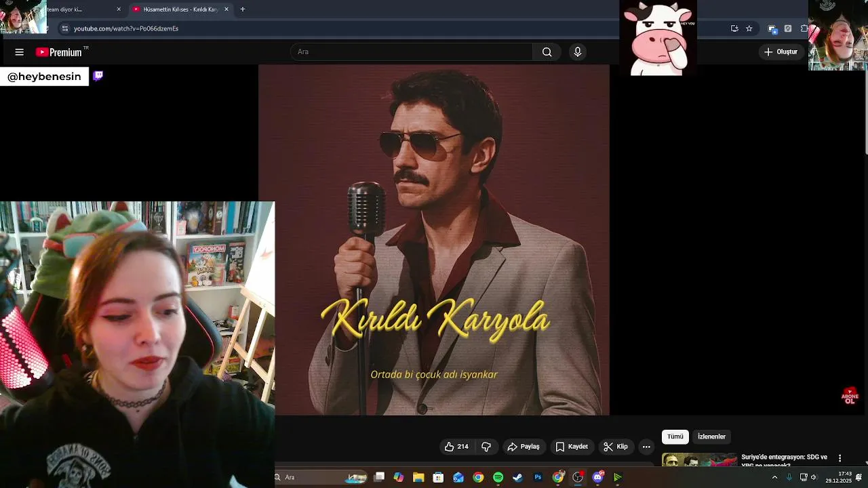Open green arrow app on taskbar
Image resolution: width=868 pixels, height=488 pixels.
(618, 477)
